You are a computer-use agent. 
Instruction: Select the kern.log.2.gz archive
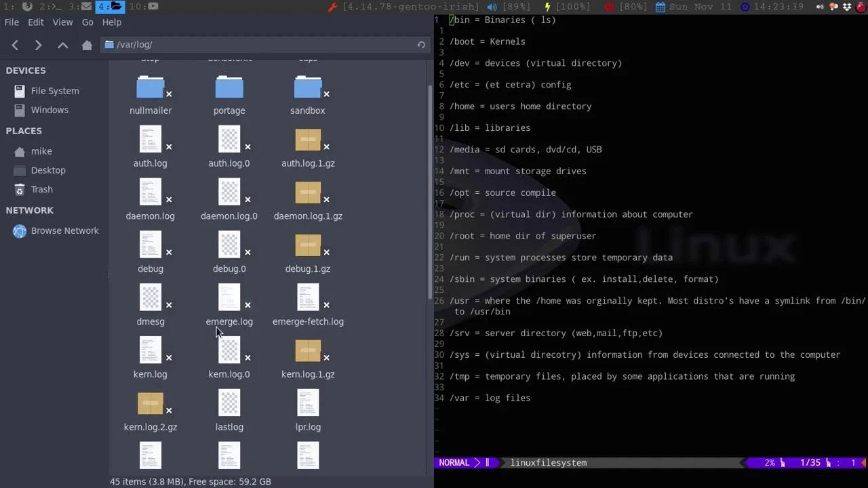pos(151,411)
